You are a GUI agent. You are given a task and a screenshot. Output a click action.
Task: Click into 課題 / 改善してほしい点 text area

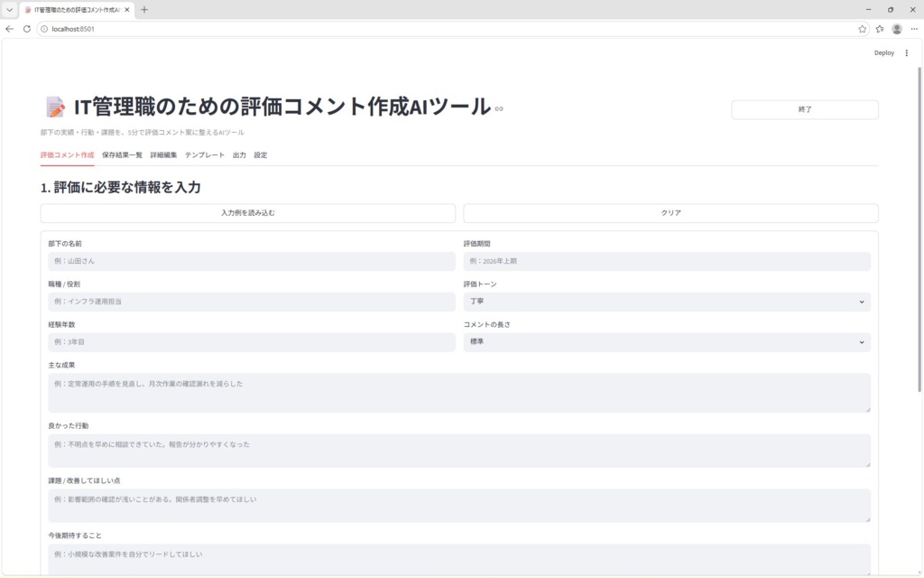tap(459, 506)
